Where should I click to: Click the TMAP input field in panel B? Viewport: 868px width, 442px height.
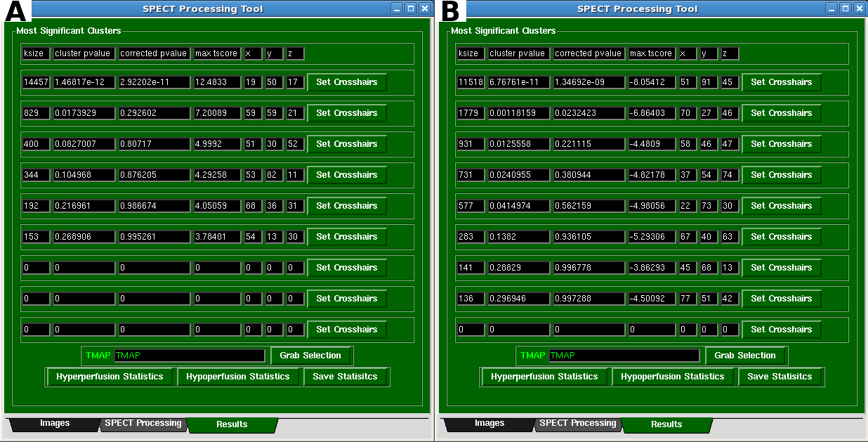(x=624, y=356)
